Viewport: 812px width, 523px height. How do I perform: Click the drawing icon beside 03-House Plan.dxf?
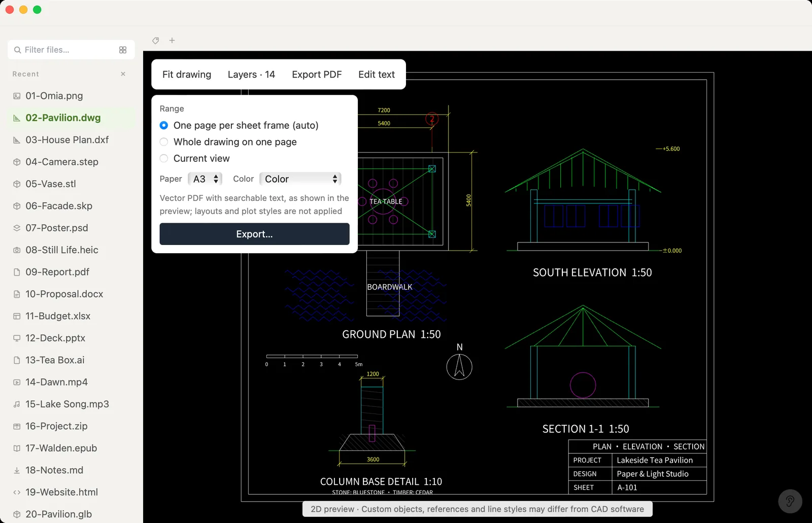[17, 140]
